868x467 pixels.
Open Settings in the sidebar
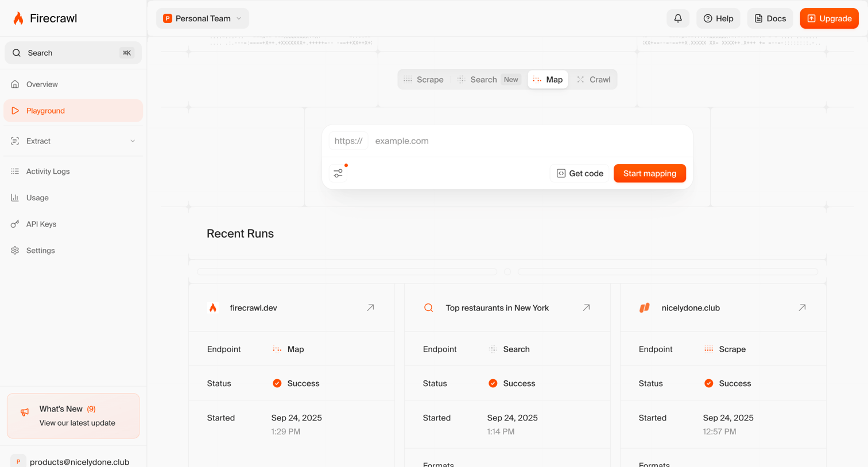coord(73,251)
